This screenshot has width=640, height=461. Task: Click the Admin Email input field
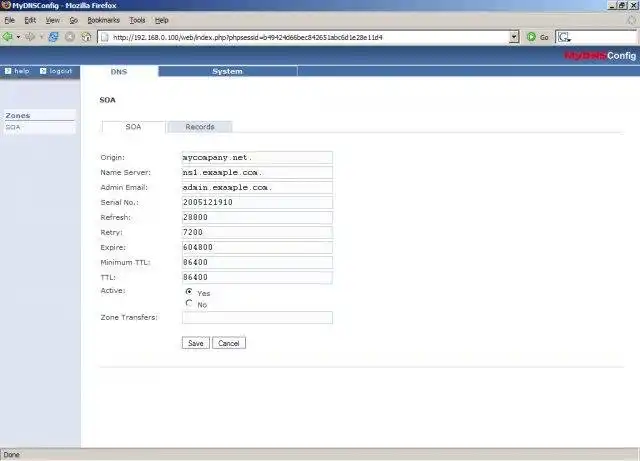257,187
